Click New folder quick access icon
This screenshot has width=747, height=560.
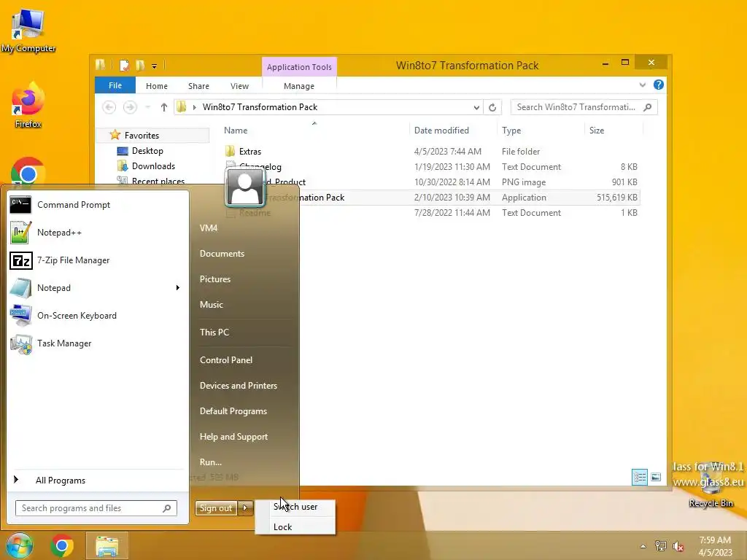(x=140, y=65)
